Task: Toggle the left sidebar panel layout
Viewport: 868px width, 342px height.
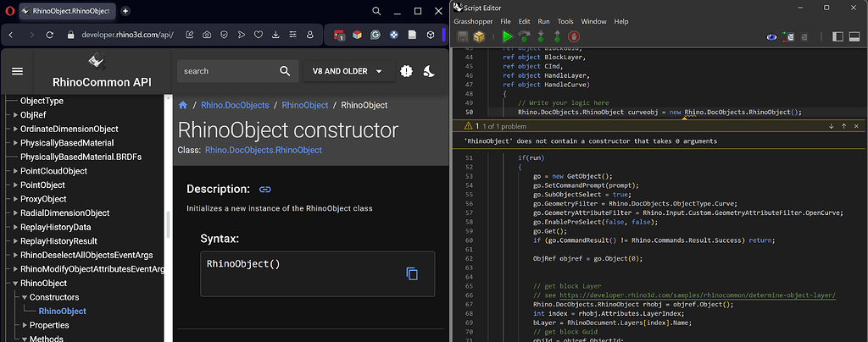Action: pyautogui.click(x=836, y=36)
